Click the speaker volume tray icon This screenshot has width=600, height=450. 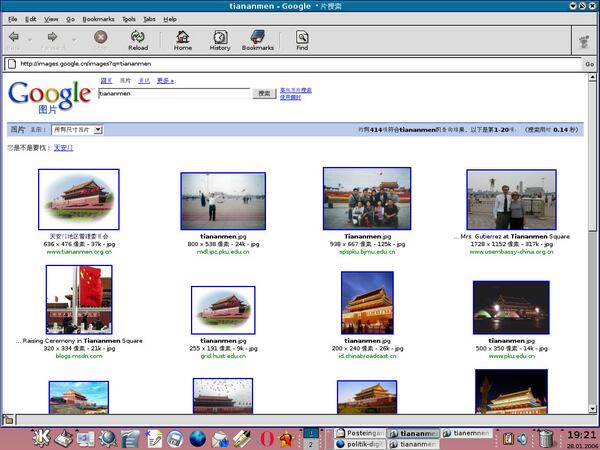tap(522, 439)
